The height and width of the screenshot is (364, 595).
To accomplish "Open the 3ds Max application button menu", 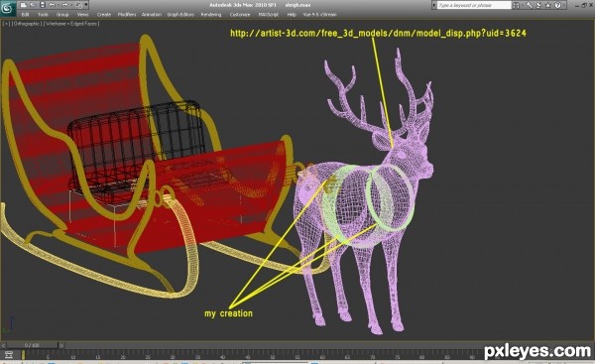I will click(7, 8).
